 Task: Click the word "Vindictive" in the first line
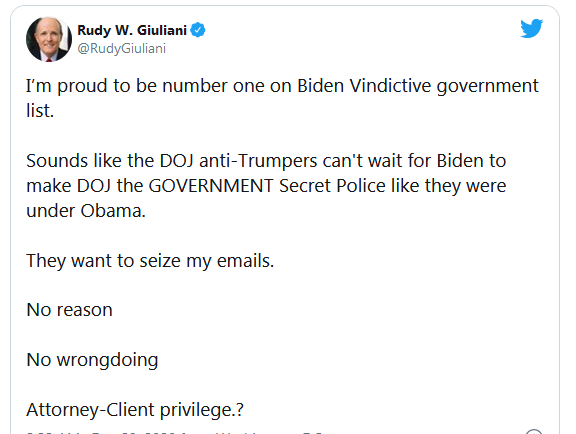[x=390, y=86]
